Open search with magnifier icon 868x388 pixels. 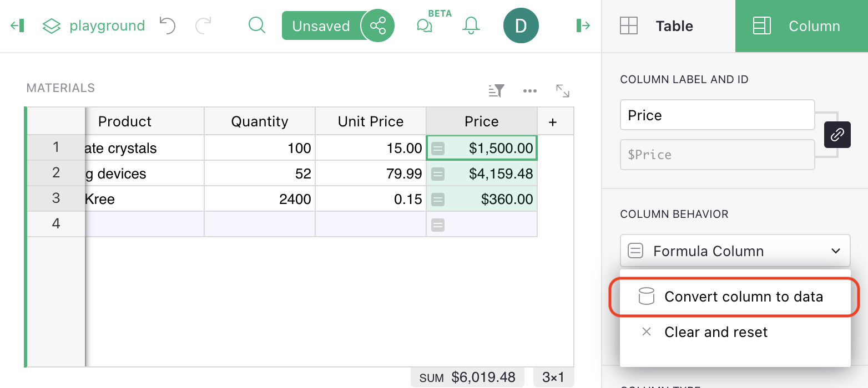[256, 25]
